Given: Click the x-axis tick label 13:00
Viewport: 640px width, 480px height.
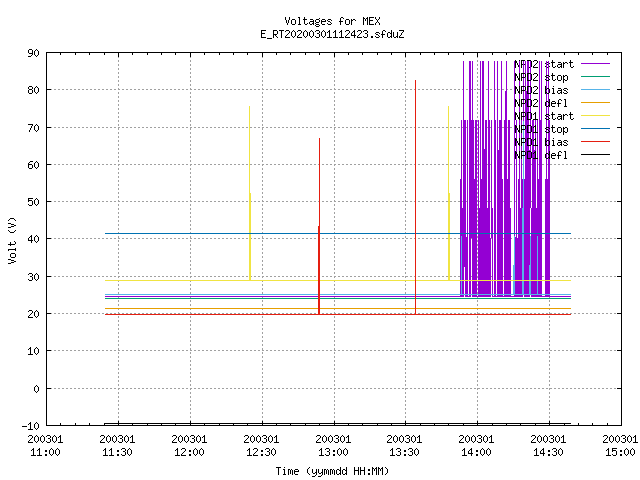Looking at the screenshot, I should coord(333,452).
